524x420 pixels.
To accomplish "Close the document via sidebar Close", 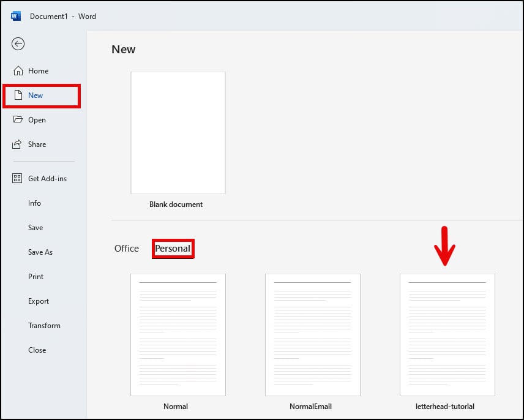I will pos(37,350).
